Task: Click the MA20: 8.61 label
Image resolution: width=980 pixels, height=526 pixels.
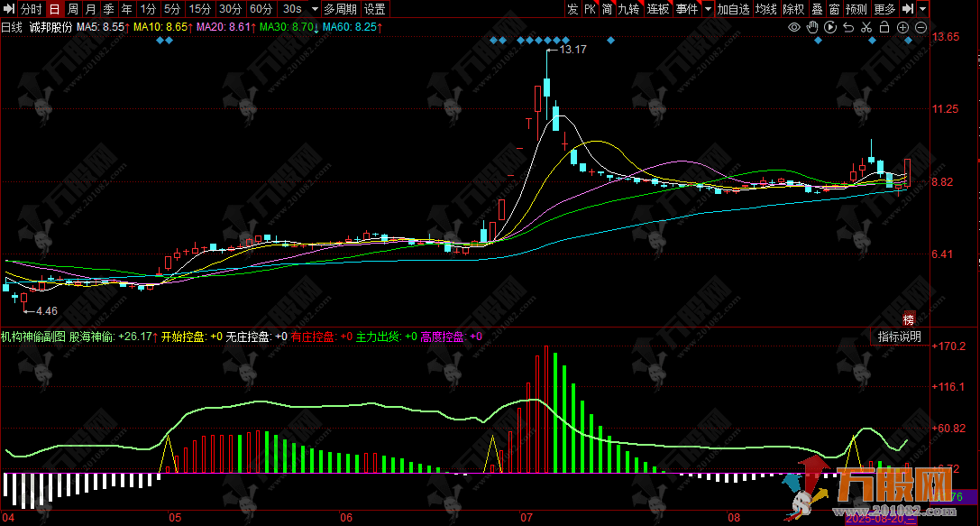Action: click(x=224, y=28)
